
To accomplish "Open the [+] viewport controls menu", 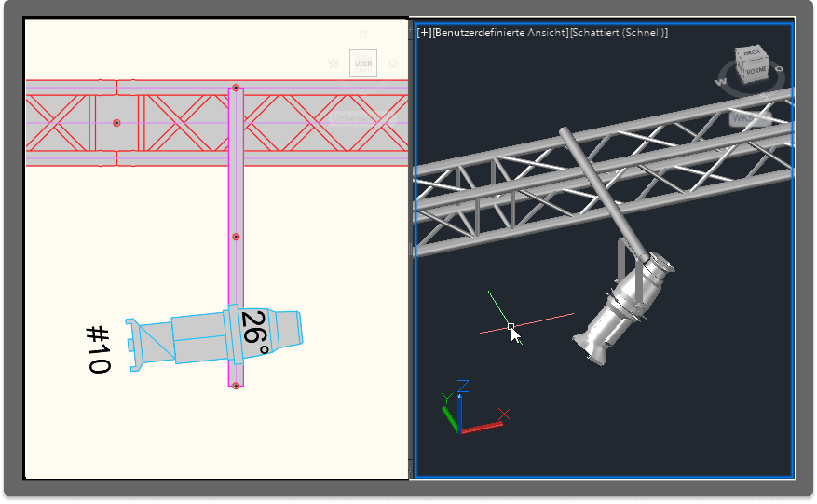I will tap(425, 33).
